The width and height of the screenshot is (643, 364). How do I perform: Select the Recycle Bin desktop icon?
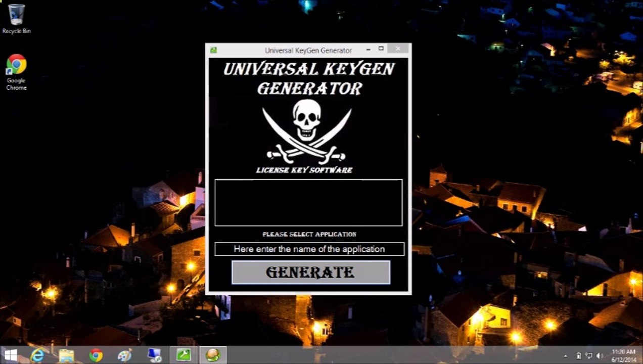point(16,19)
